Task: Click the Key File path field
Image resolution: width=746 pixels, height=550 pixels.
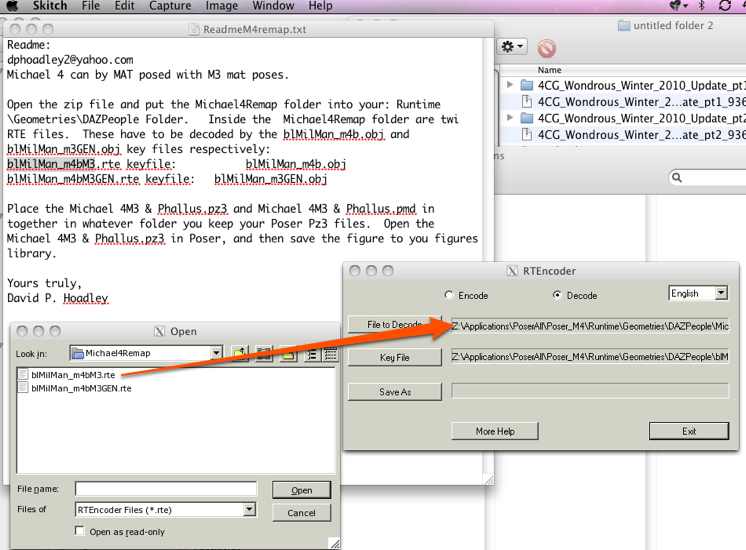Action: (589, 356)
